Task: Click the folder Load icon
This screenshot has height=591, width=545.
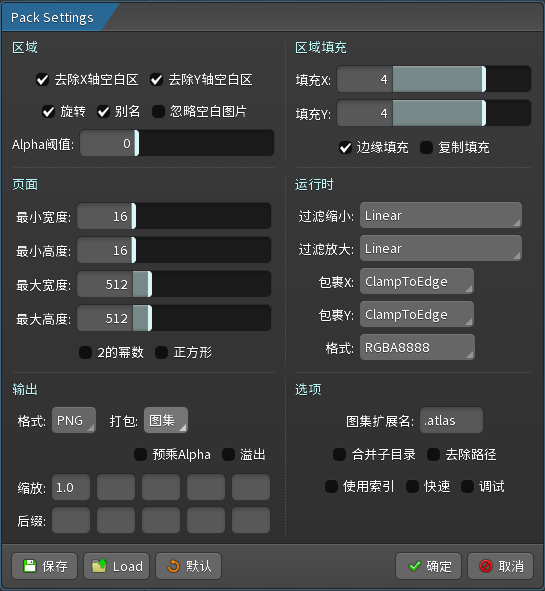Action: pos(100,566)
